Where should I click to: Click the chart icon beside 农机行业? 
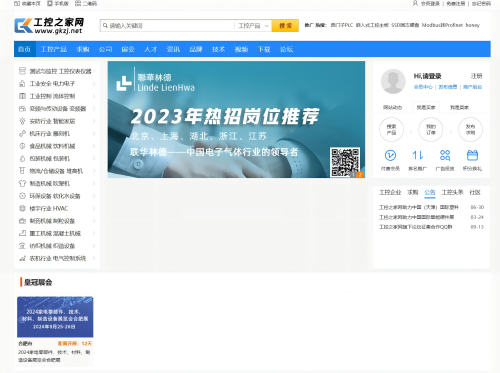coord(22,258)
